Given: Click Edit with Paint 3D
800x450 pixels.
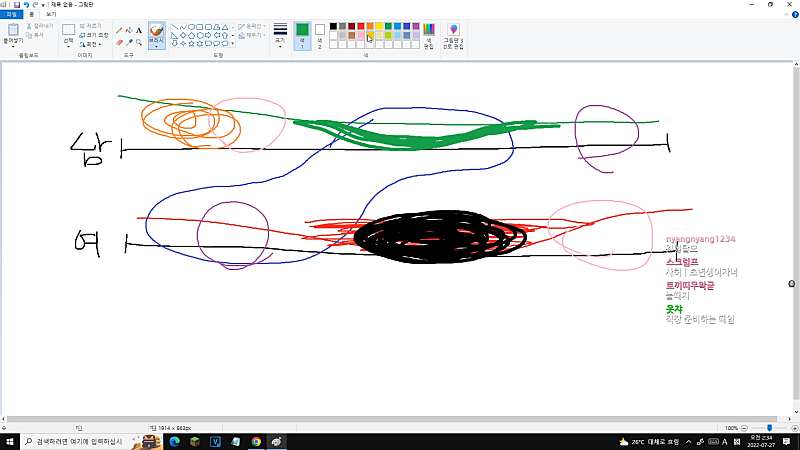Looking at the screenshot, I should tap(453, 36).
